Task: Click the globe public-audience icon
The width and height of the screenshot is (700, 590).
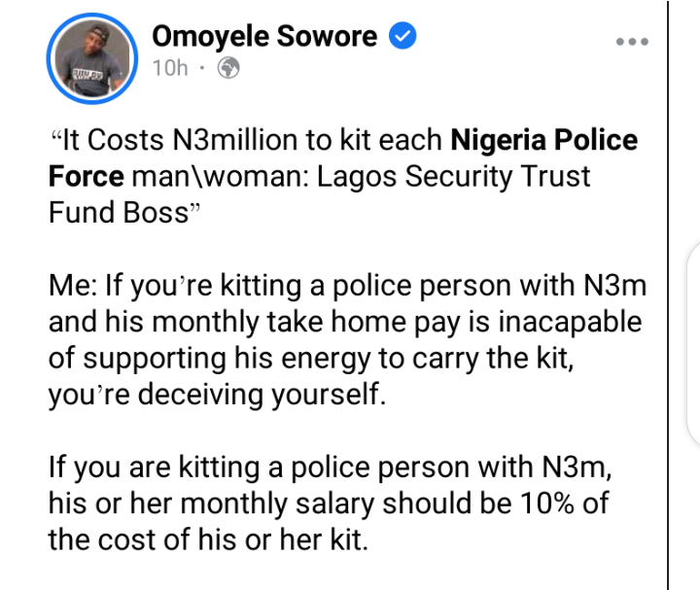Action: coord(228,70)
